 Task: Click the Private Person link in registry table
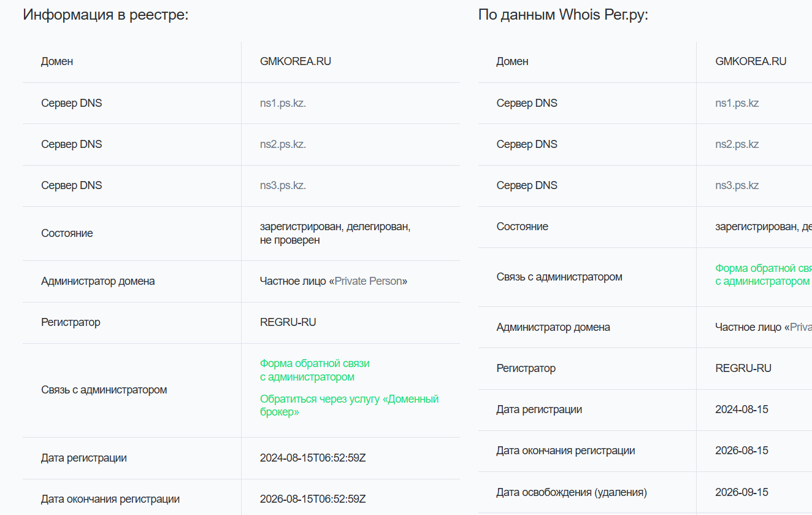click(x=368, y=281)
